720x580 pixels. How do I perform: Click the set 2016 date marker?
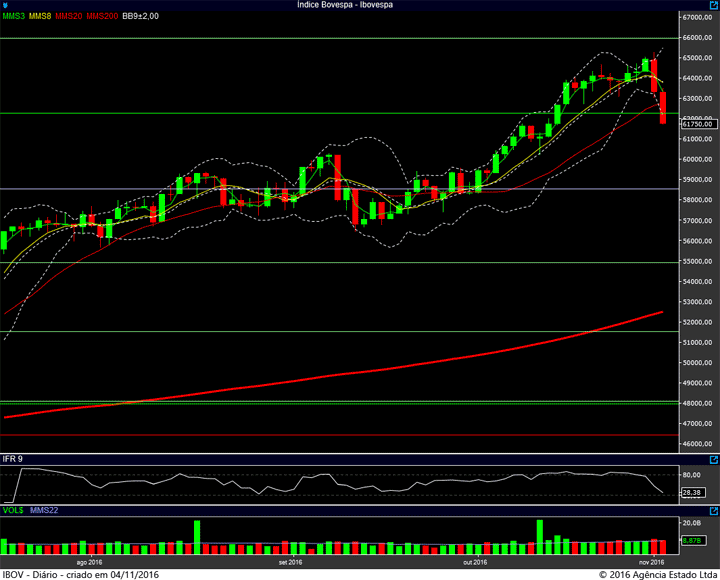pyautogui.click(x=290, y=562)
